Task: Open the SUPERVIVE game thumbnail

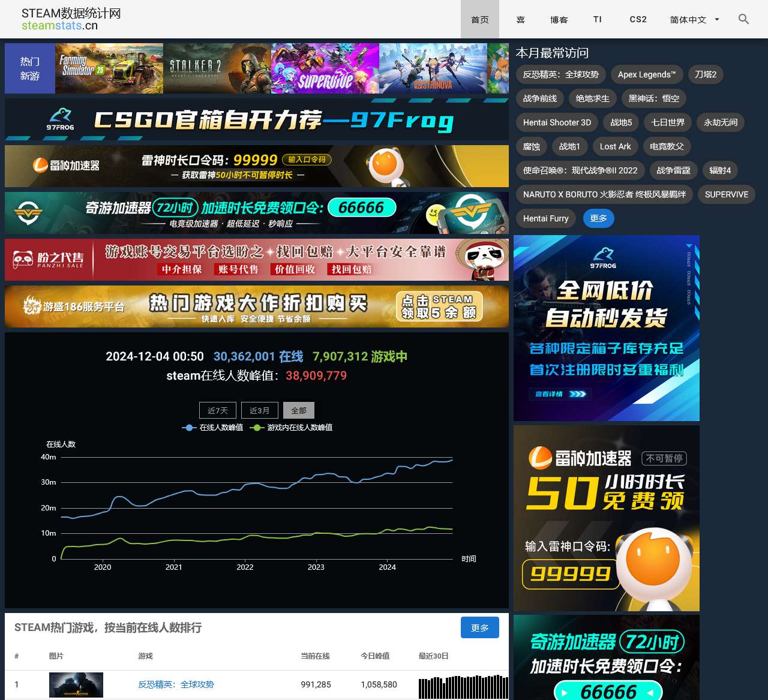Action: (x=325, y=68)
